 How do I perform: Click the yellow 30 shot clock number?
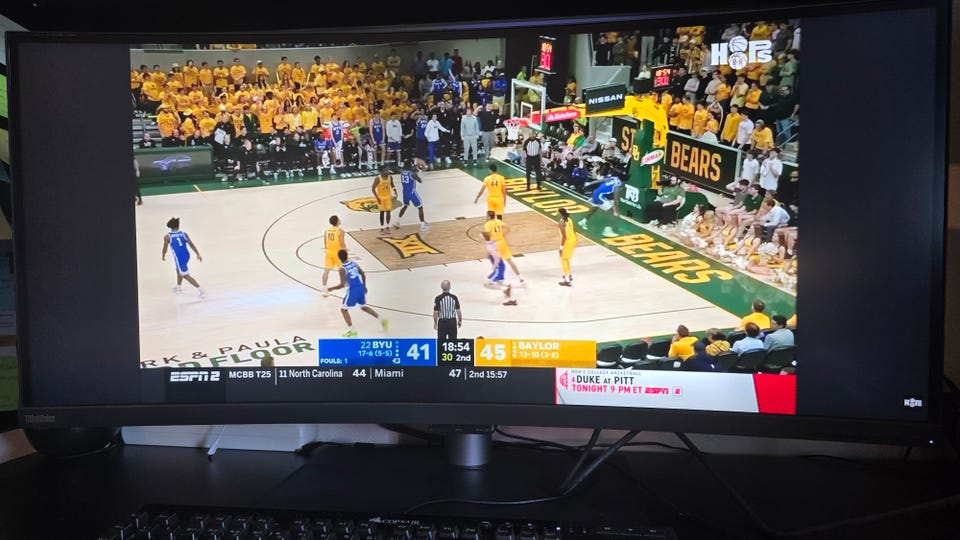(x=447, y=358)
